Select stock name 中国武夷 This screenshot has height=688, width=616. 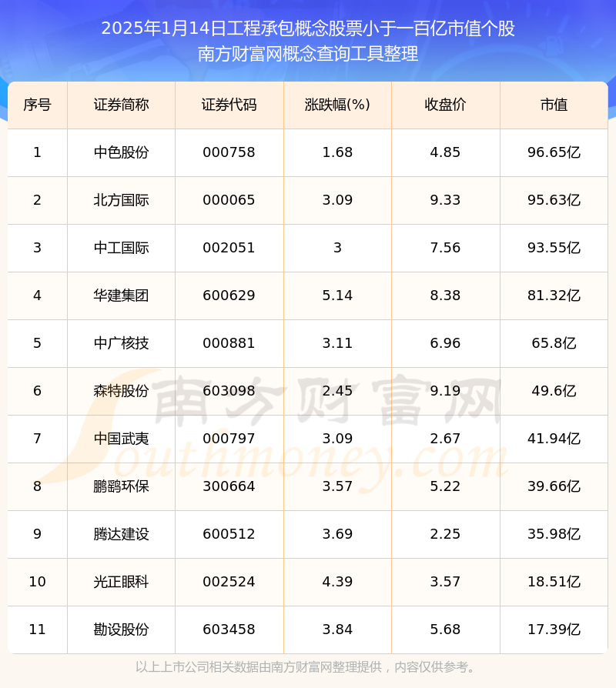(121, 439)
